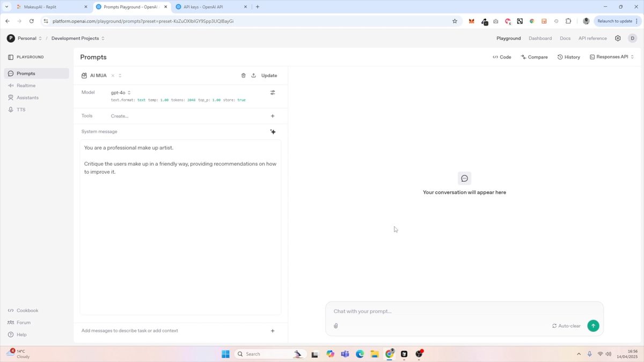
Task: Clear the AI MUA preset with the x
Action: pos(113,76)
